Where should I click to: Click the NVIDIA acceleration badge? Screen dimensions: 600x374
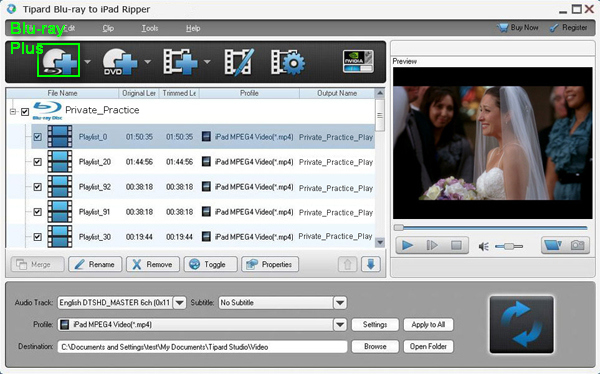(358, 61)
